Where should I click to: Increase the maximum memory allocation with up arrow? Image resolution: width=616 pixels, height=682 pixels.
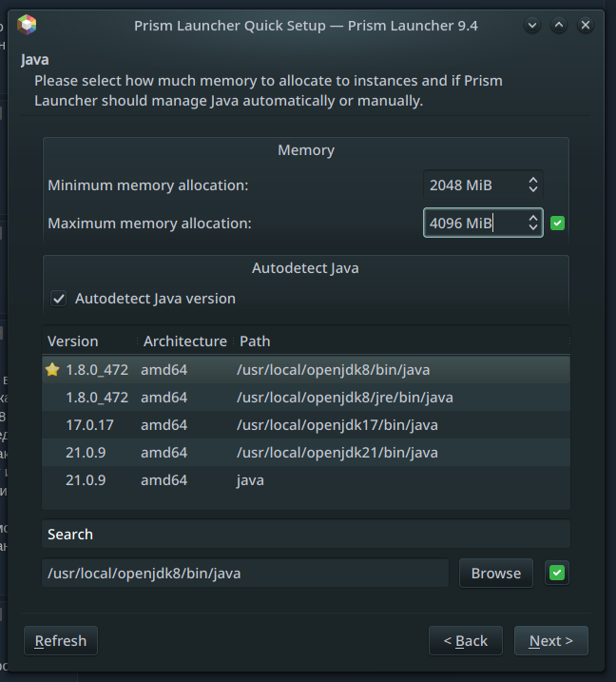coord(533,218)
